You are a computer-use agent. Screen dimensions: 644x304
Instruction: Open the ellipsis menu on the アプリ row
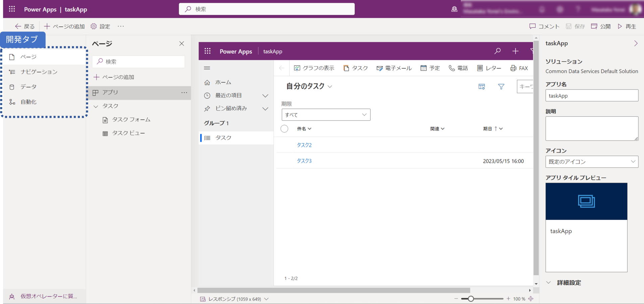click(x=184, y=93)
